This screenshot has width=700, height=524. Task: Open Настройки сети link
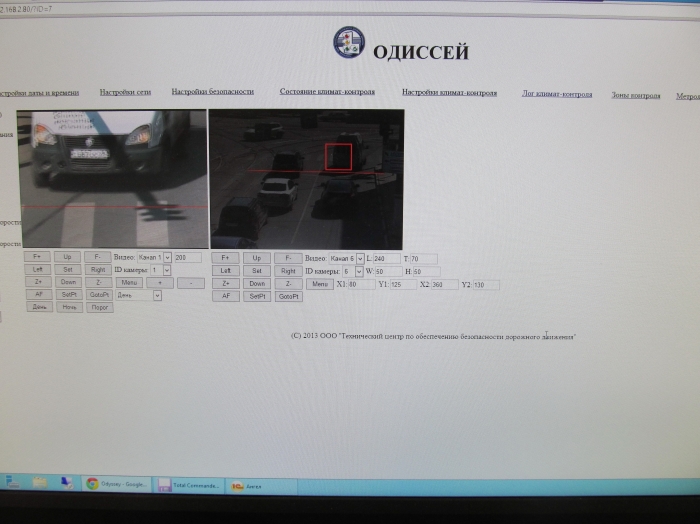125,92
